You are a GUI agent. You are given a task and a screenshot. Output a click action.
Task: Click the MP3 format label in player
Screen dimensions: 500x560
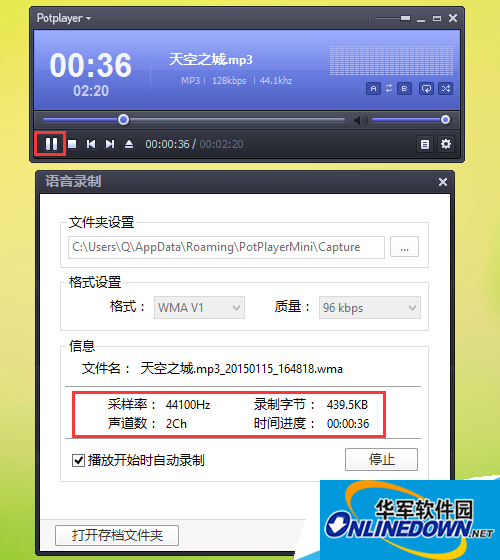(x=190, y=81)
